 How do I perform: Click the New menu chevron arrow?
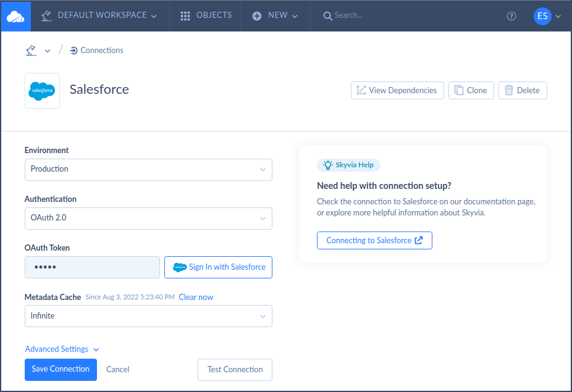click(295, 17)
